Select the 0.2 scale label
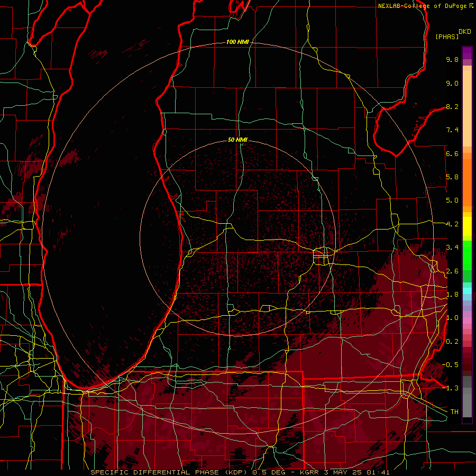 [x=452, y=342]
